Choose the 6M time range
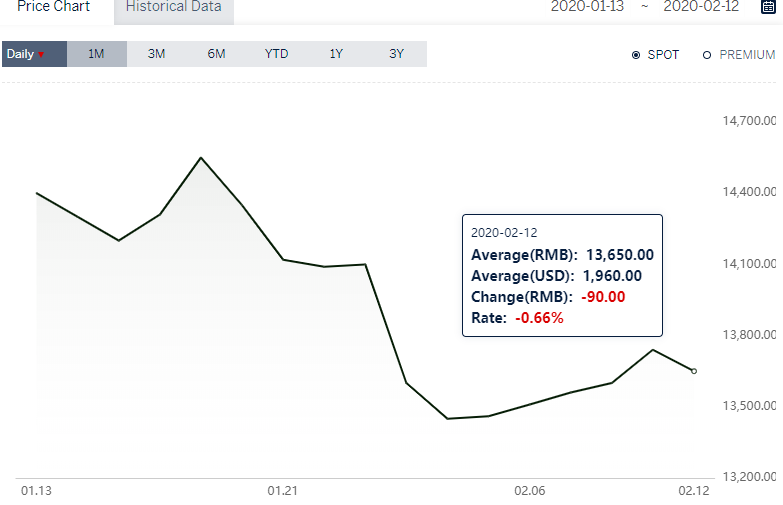 click(x=216, y=54)
